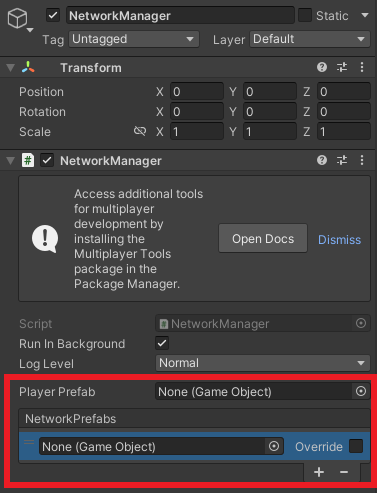This screenshot has width=377, height=493.
Task: Click the Player Prefab label
Action: [x=57, y=392]
